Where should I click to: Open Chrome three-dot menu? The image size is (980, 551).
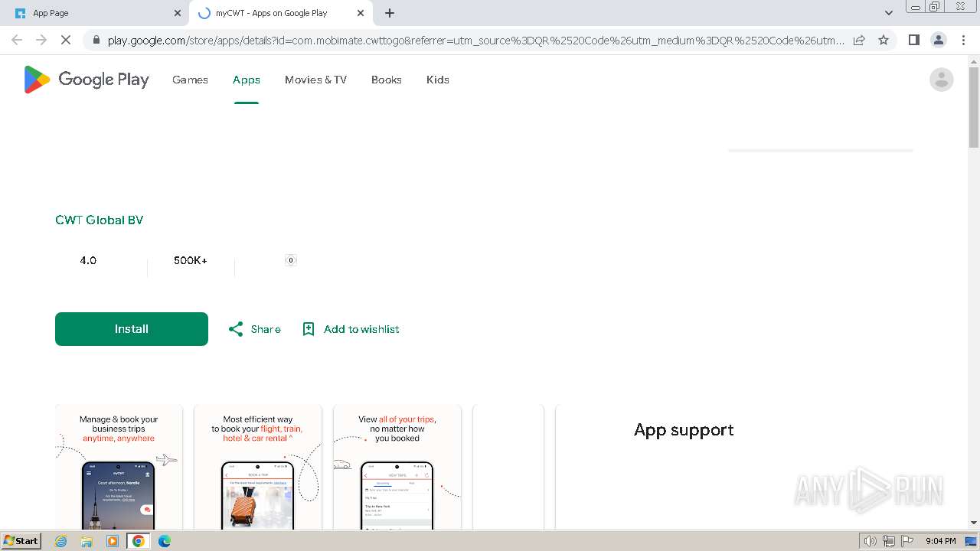(963, 40)
